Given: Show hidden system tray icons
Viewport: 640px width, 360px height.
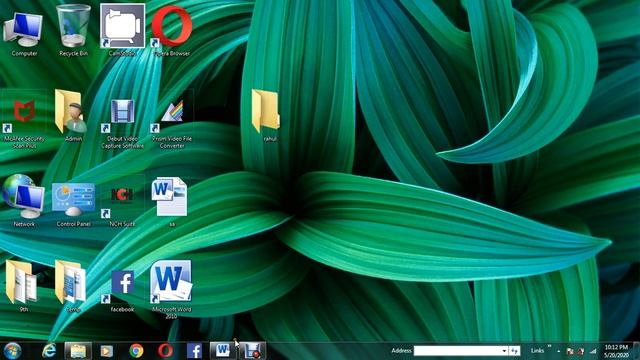Looking at the screenshot, I should coord(559,351).
